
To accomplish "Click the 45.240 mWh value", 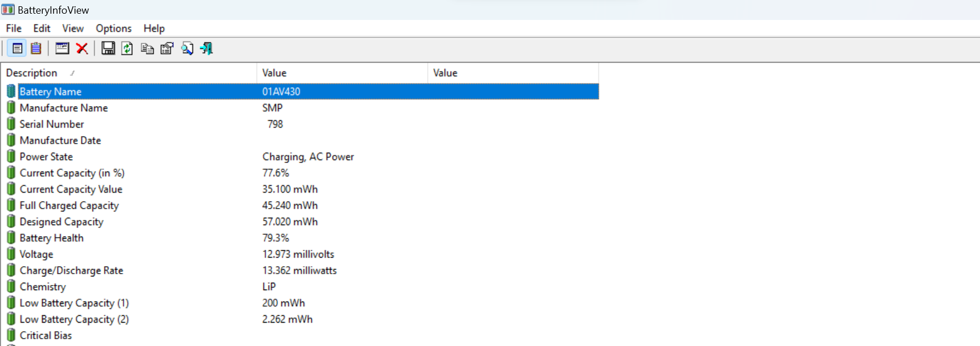I will click(290, 205).
